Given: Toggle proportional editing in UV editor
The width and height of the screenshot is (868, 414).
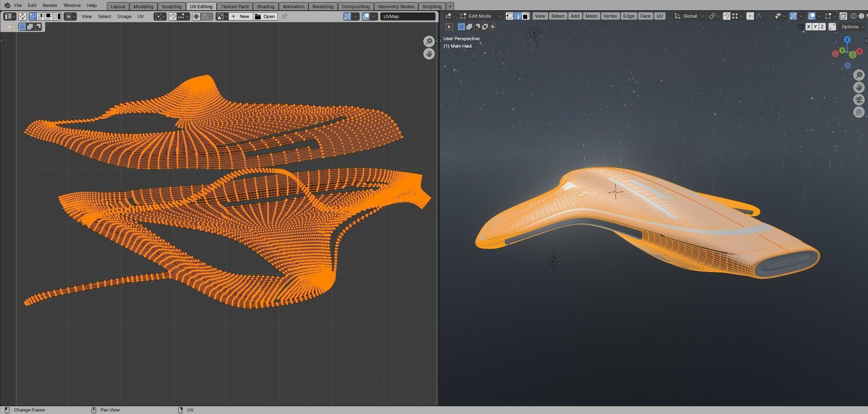Looking at the screenshot, I should [x=196, y=16].
